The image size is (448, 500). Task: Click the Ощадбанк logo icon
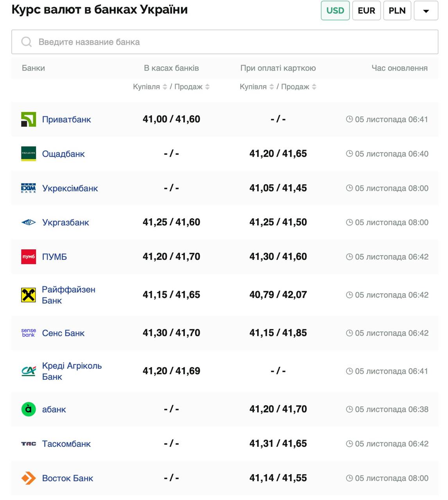tap(29, 154)
